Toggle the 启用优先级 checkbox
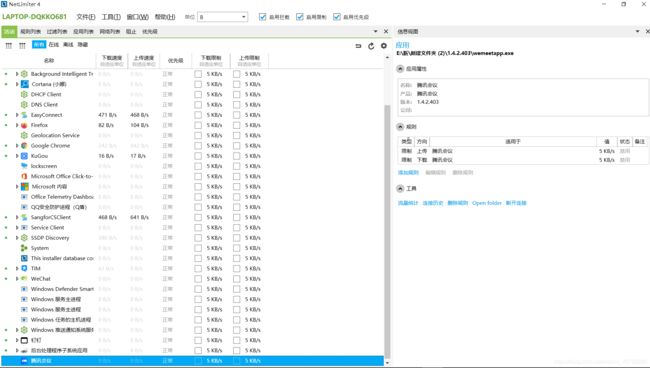Image resolution: width=650 pixels, height=368 pixels. pyautogui.click(x=337, y=17)
